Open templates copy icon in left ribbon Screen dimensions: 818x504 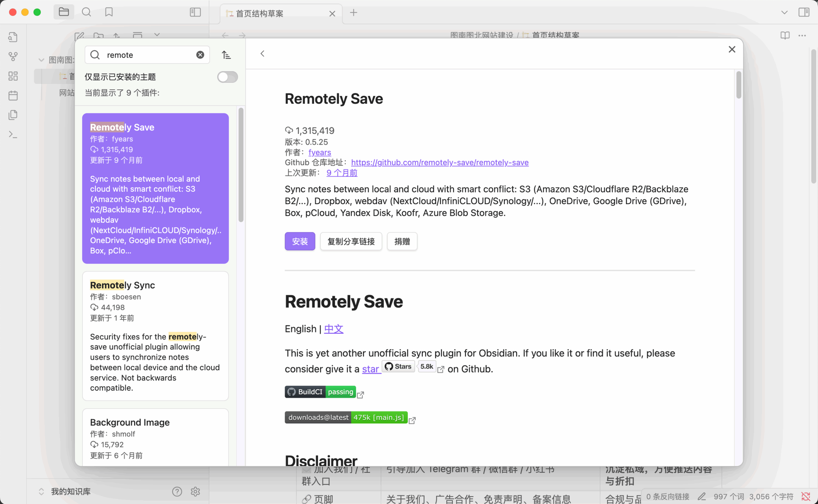(x=13, y=115)
